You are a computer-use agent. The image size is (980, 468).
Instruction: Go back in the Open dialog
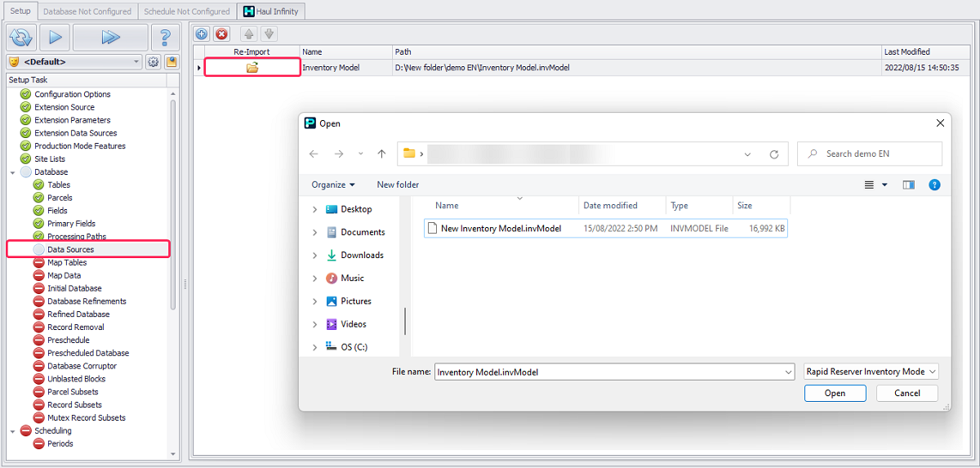[x=314, y=154]
